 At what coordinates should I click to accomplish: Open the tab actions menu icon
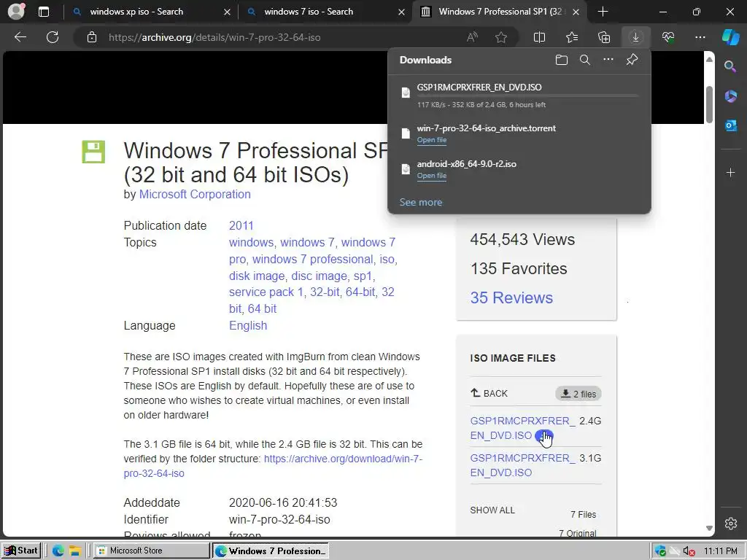[44, 12]
